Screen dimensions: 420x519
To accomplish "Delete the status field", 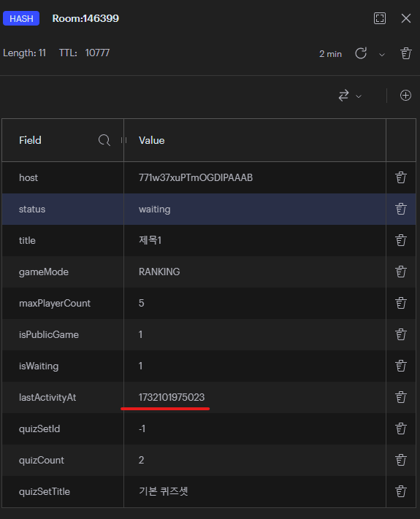I will click(x=401, y=209).
